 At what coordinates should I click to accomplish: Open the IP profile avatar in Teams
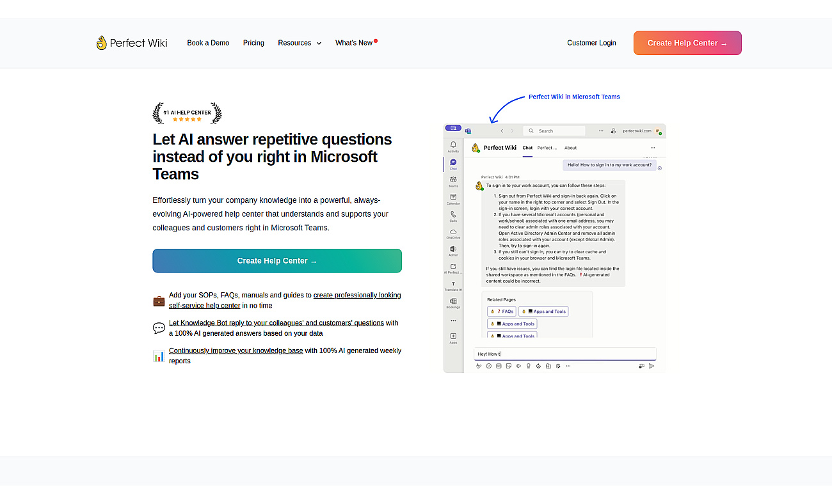pyautogui.click(x=658, y=130)
